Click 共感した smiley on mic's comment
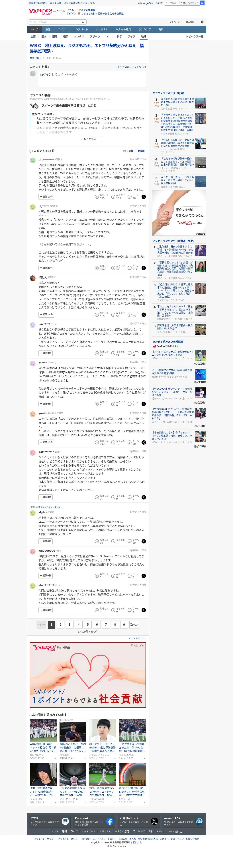Viewport: 233px width, 868px height. [97, 353]
